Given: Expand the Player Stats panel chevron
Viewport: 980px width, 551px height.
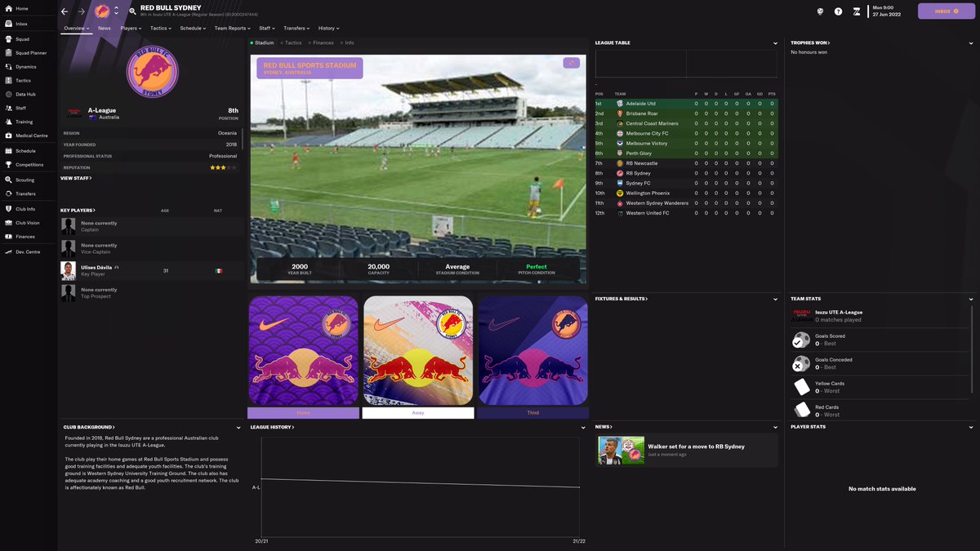Looking at the screenshot, I should tap(972, 427).
